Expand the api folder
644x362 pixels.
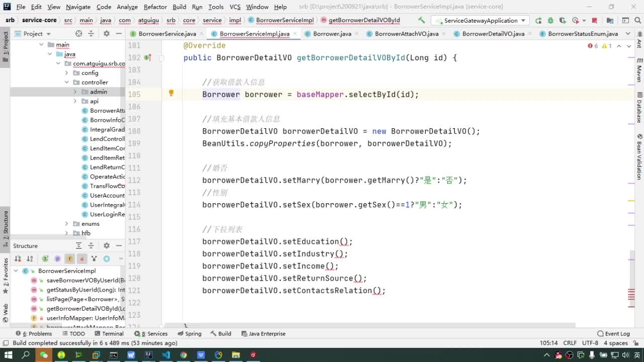click(x=75, y=101)
